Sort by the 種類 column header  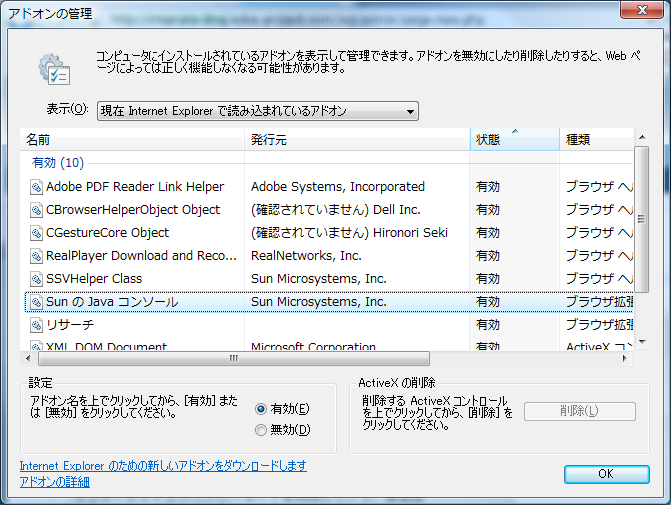(x=597, y=140)
